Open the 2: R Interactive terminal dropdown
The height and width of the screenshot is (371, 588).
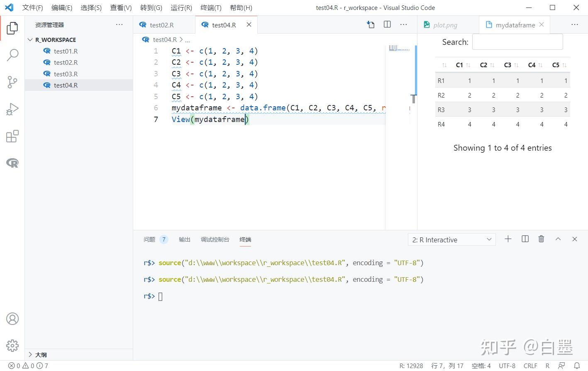tap(451, 239)
